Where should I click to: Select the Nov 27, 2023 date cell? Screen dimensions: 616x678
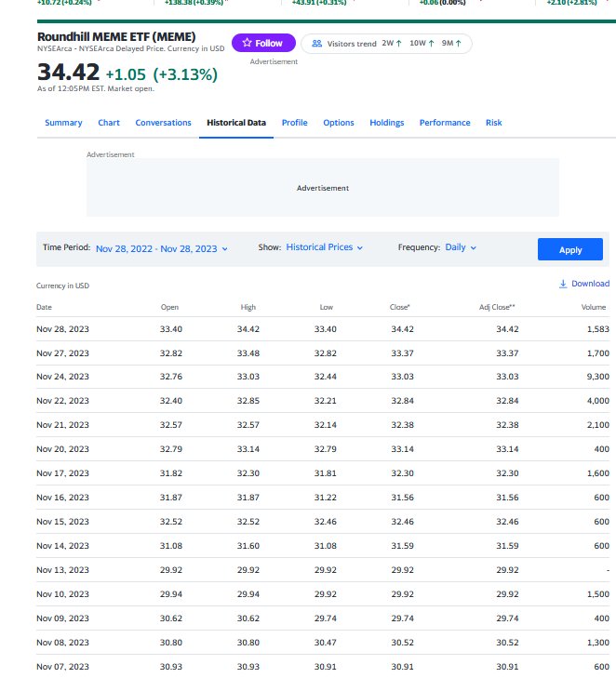tap(62, 353)
